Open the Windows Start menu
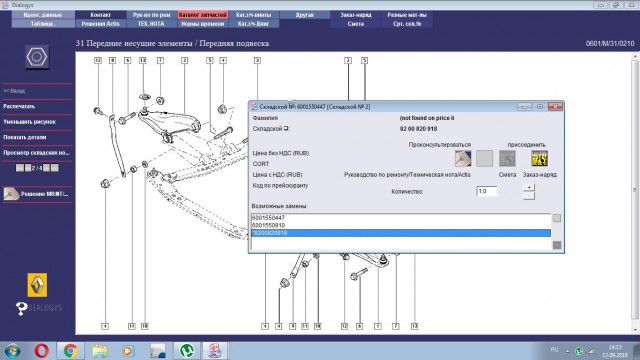 (13, 351)
